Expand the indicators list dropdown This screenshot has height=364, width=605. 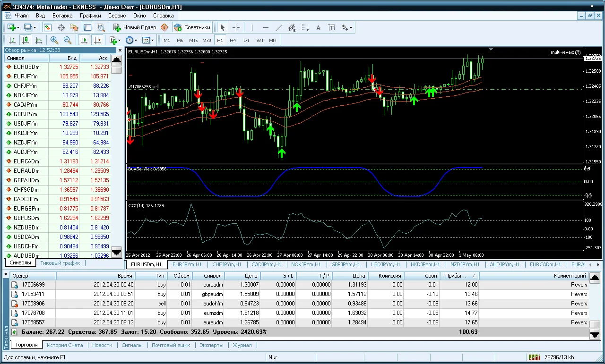coord(119,41)
